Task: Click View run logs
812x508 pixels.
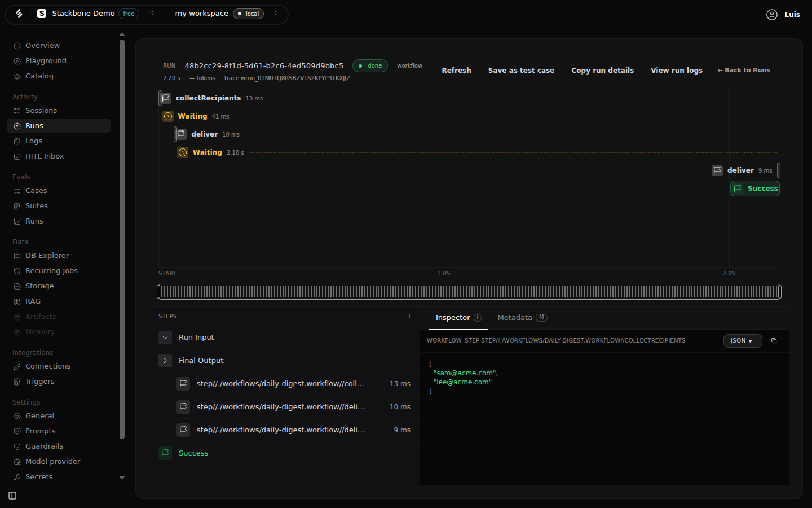Action: coord(677,71)
